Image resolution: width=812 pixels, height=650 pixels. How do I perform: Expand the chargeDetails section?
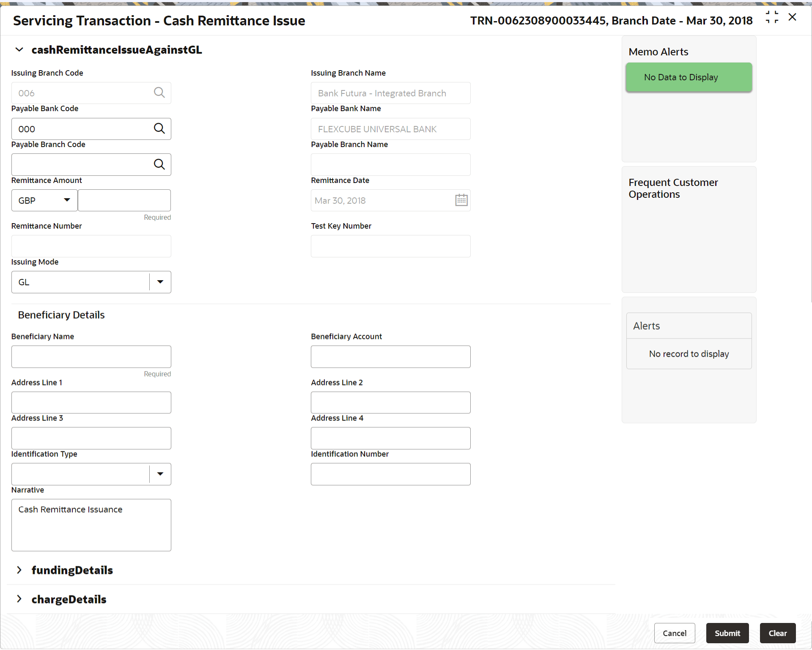[x=19, y=599]
